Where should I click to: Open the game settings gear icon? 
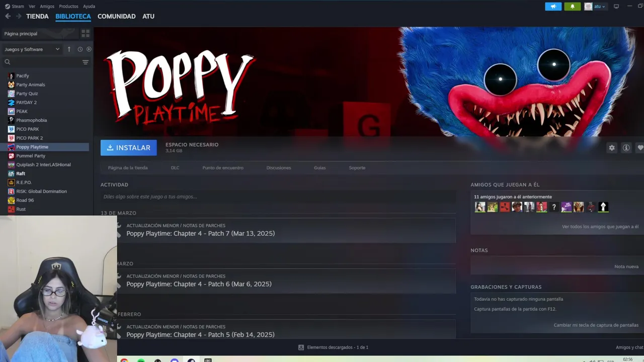[x=612, y=148]
